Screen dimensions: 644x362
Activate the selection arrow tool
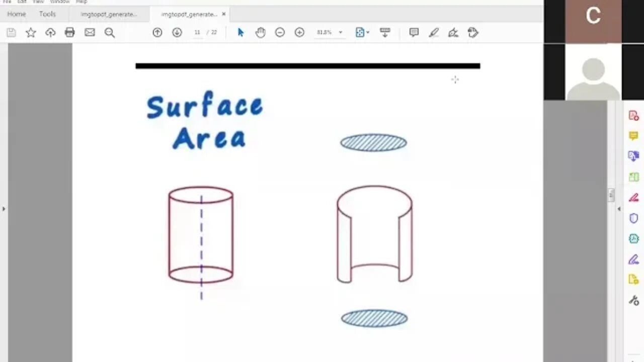[240, 33]
